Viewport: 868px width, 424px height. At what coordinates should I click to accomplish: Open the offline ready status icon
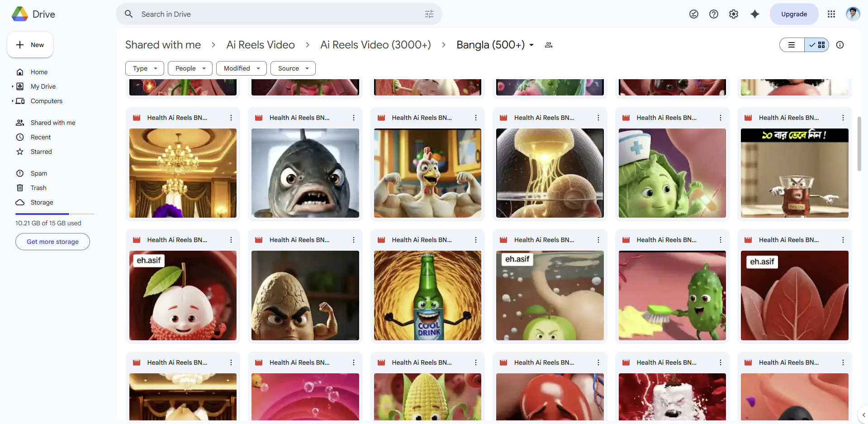click(x=693, y=14)
